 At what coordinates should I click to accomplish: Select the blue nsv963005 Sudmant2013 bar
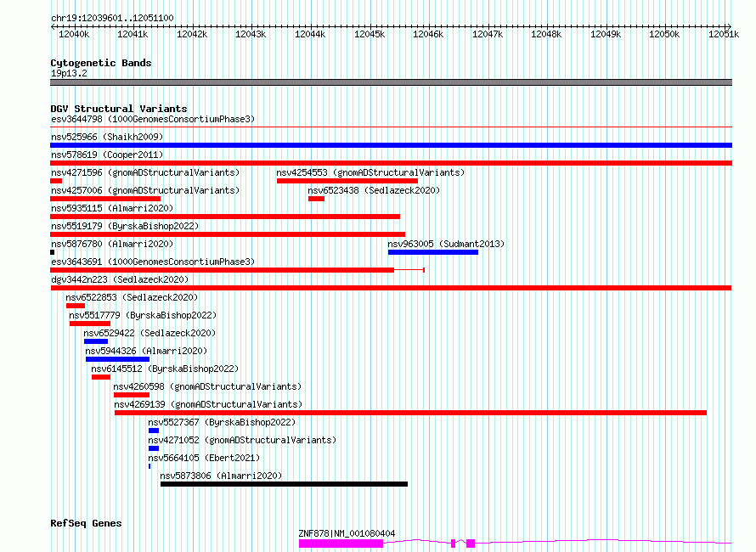(433, 252)
